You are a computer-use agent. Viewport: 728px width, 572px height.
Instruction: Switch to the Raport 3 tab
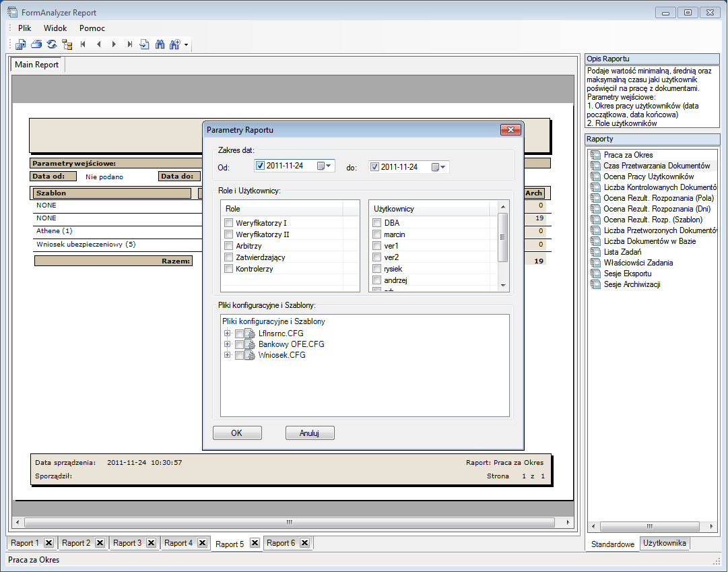coord(129,542)
